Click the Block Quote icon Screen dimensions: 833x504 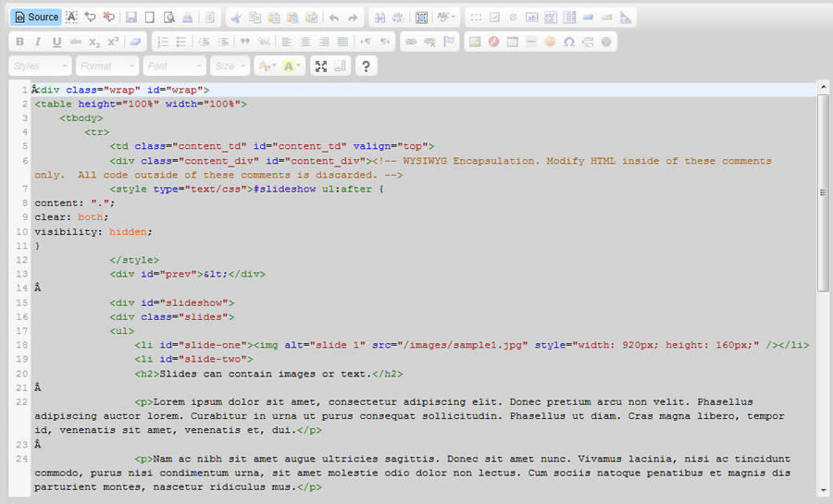tap(245, 42)
